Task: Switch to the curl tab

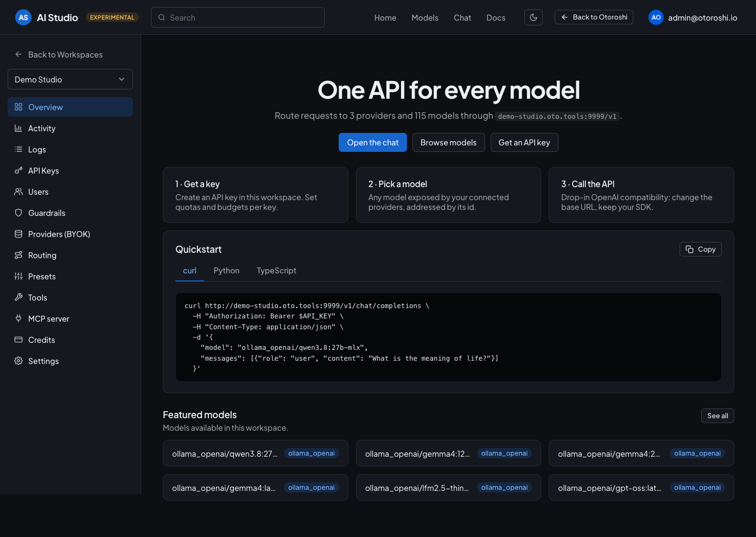Action: pyautogui.click(x=189, y=271)
